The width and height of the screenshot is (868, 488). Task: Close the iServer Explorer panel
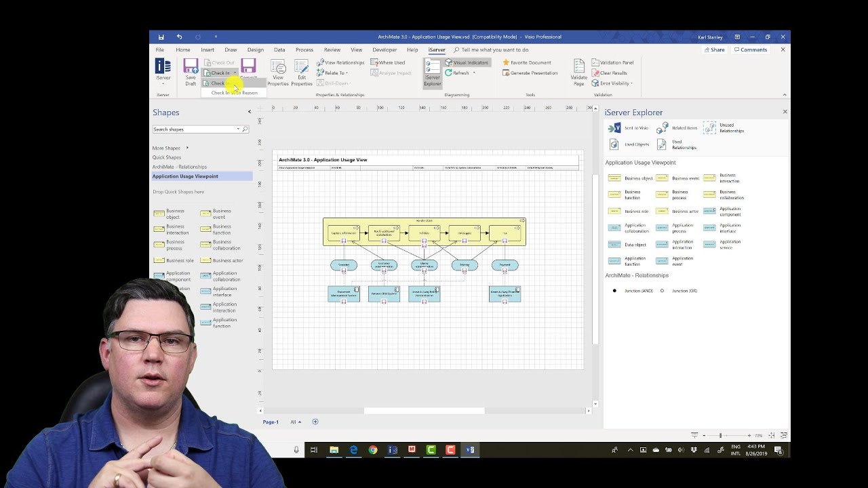[x=785, y=112]
